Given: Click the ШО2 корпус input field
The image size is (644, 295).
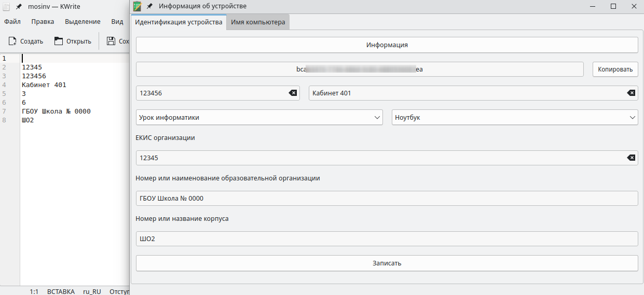Looking at the screenshot, I should coord(387,239).
